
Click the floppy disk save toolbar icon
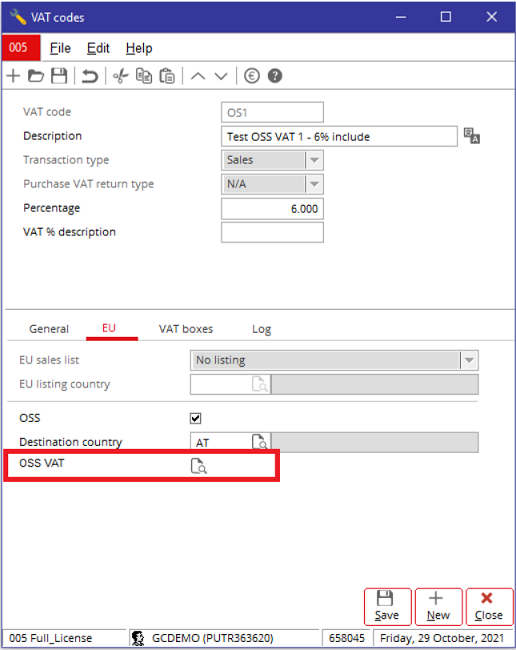tap(59, 76)
